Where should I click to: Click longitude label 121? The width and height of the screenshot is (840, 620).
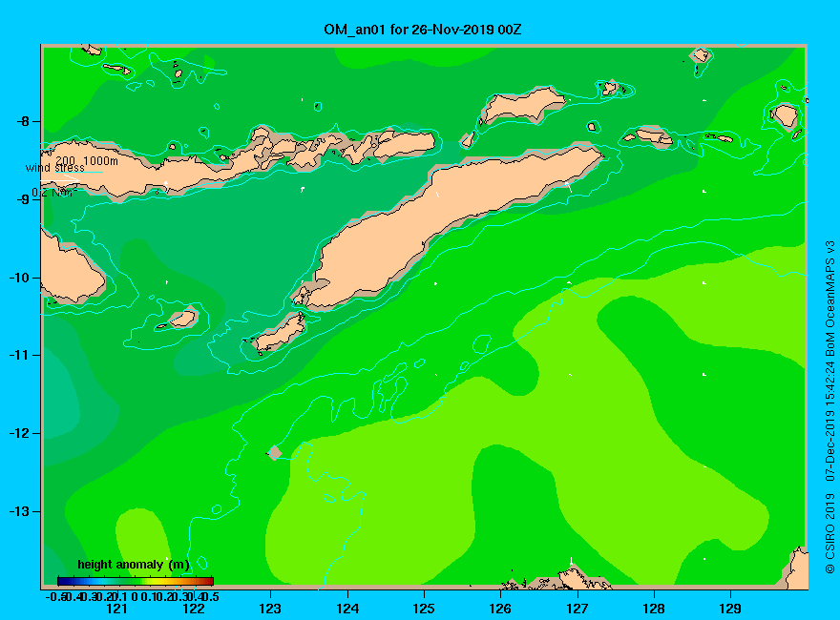[x=116, y=609]
